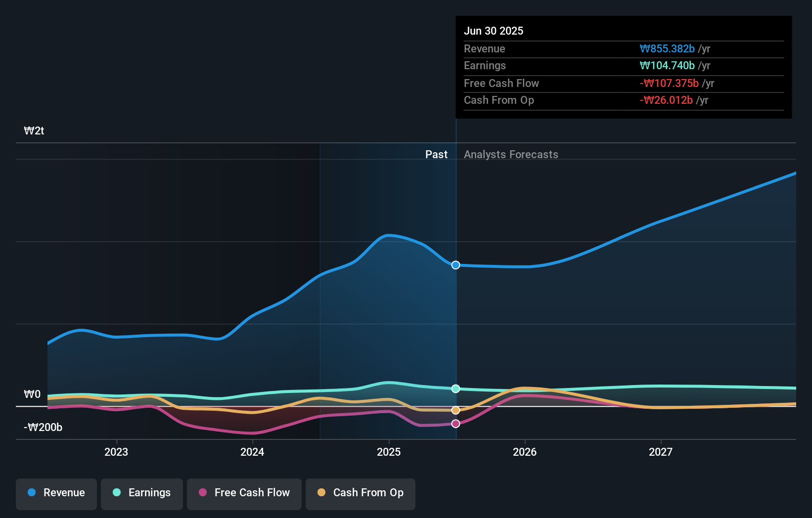
Task: Click the 2023 x-axis label
Action: [116, 452]
